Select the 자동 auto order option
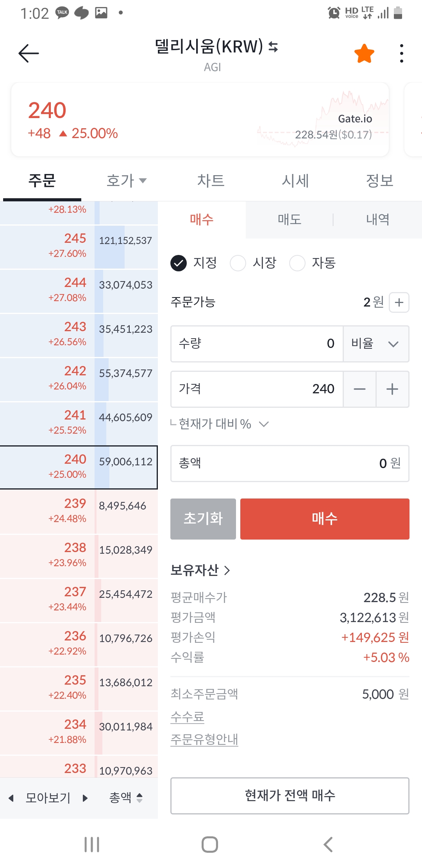Viewport: 422px width, 868px height. (x=297, y=263)
